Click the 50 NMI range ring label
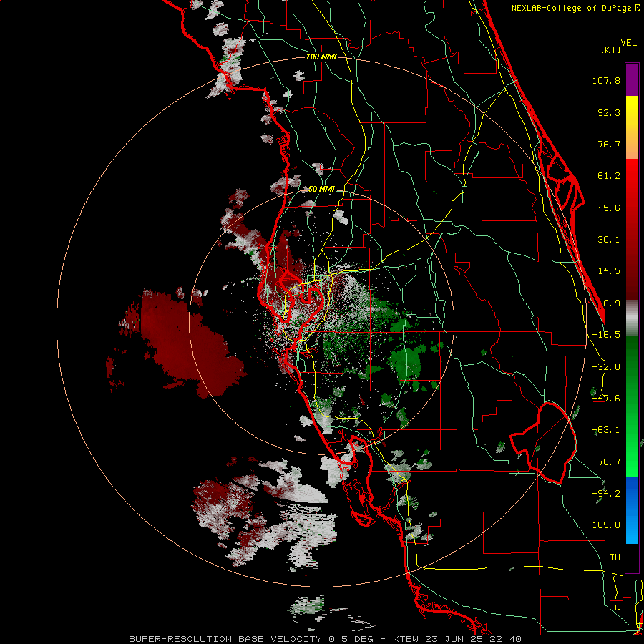 pyautogui.click(x=321, y=190)
